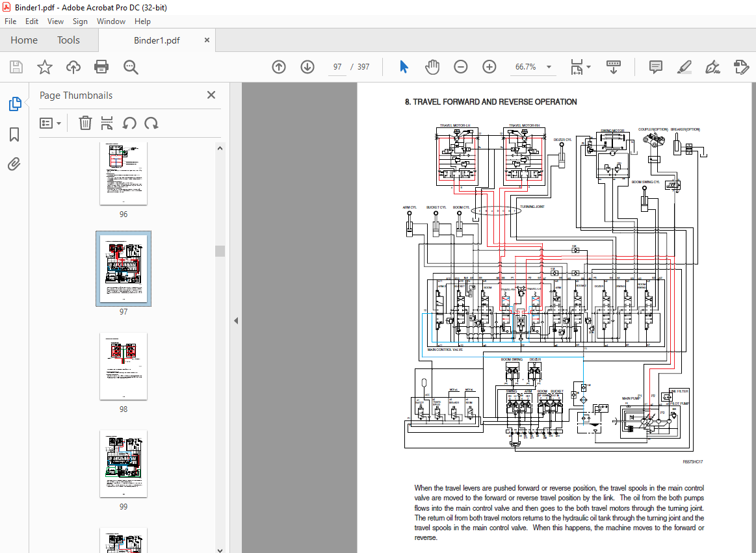Click the upload to cloud icon
The image size is (756, 553).
73,67
